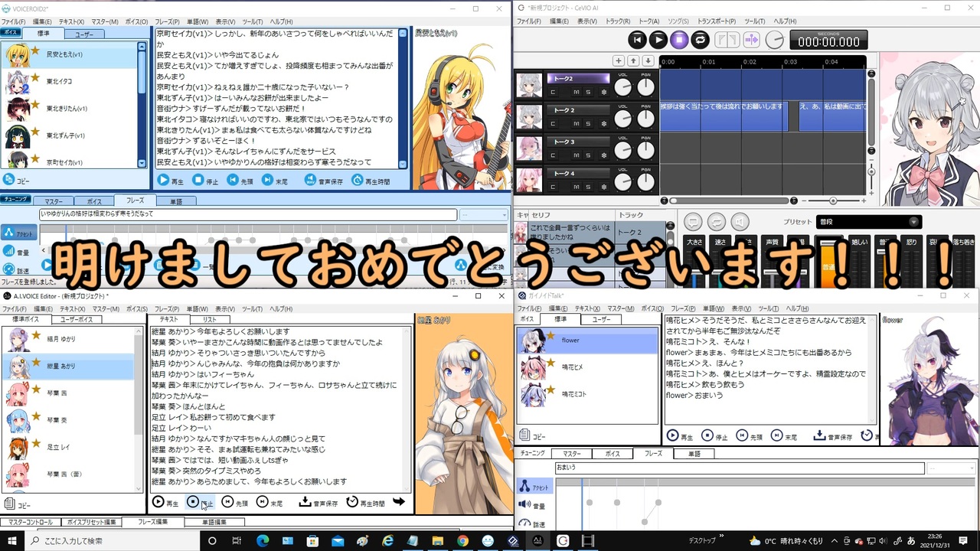The height and width of the screenshot is (551, 980).
Task: Open Google Chrome from the taskbar
Action: pos(462,540)
